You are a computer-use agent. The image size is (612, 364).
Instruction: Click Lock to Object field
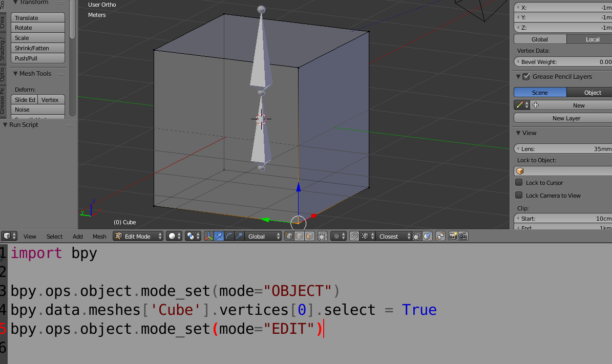[x=563, y=171]
